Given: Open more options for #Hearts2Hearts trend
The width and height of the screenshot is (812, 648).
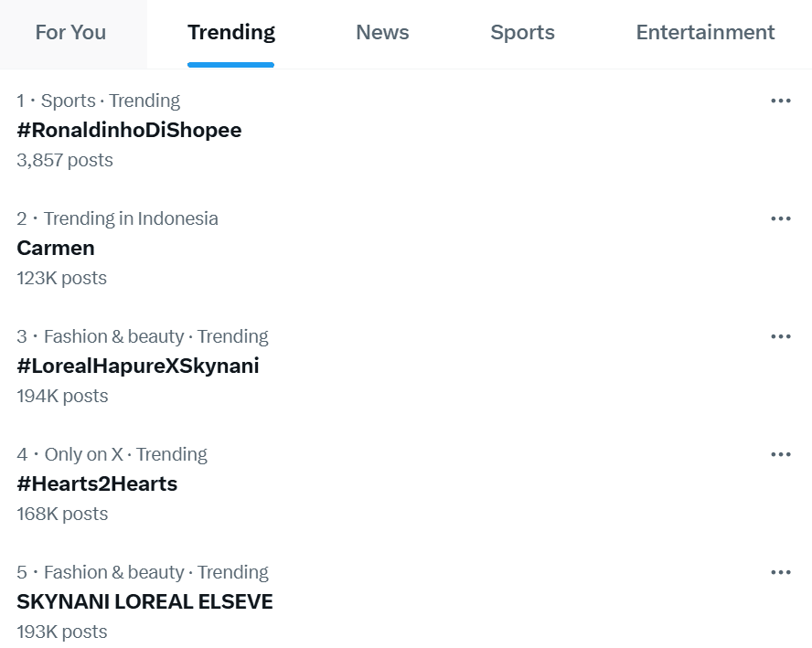Looking at the screenshot, I should pyautogui.click(x=780, y=454).
